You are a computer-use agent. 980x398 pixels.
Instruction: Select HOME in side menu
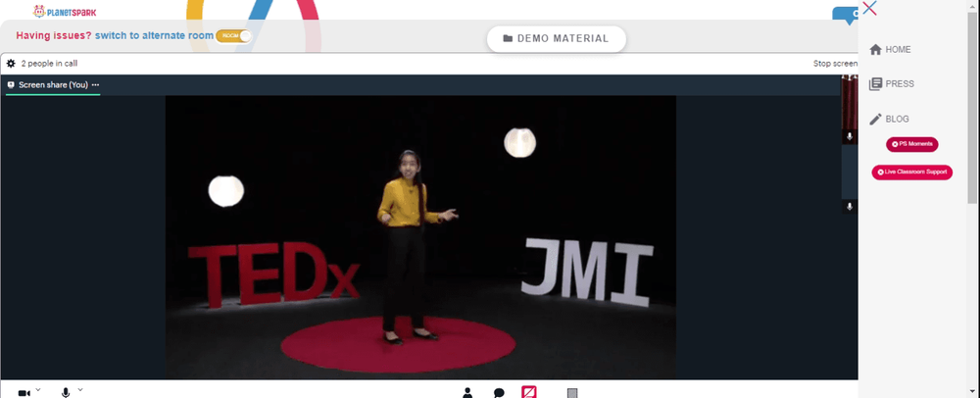891,49
